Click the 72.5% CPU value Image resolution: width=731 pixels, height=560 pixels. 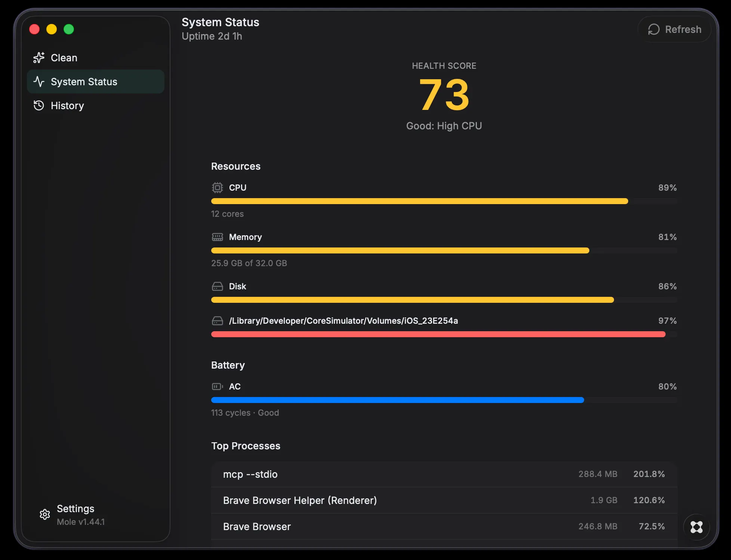652,526
